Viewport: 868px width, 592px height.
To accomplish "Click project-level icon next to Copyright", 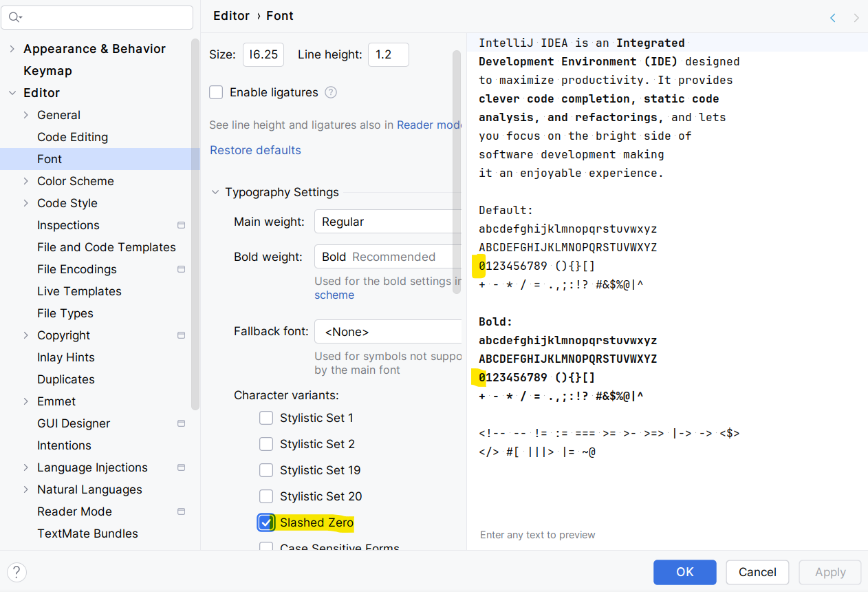I will pos(182,335).
